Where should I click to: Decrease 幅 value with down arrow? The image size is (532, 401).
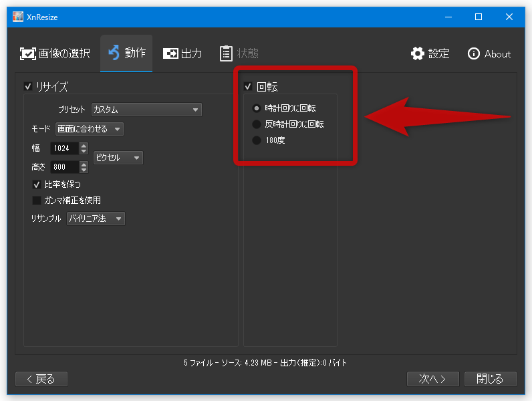point(84,151)
